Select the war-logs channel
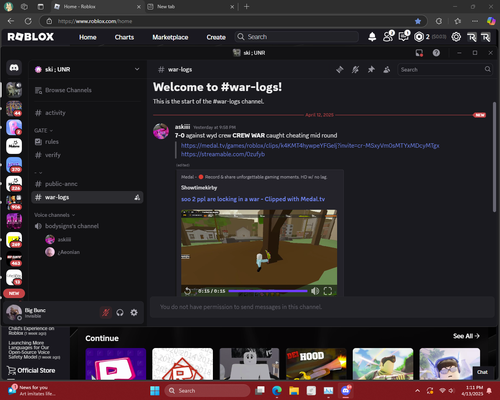 88,197
